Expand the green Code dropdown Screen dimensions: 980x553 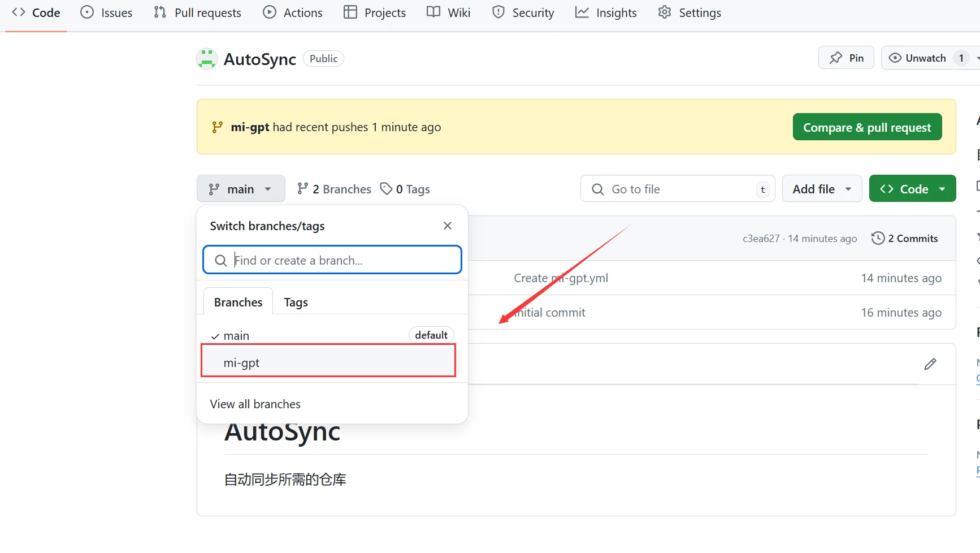click(x=912, y=189)
